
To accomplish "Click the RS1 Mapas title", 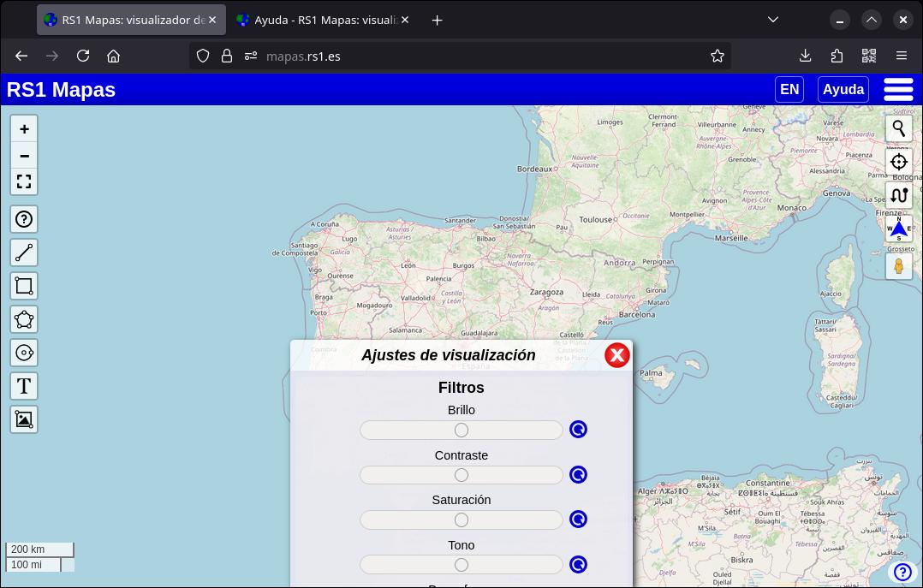I will (x=62, y=90).
